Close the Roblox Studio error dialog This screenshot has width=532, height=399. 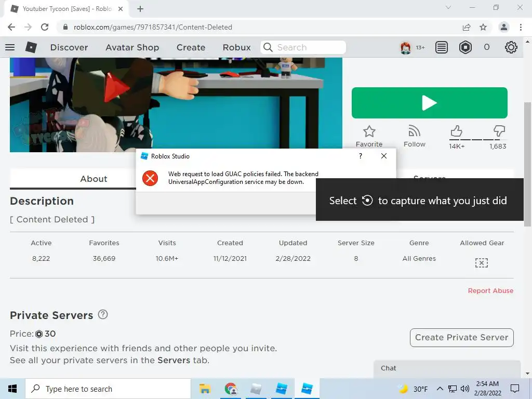pyautogui.click(x=384, y=156)
